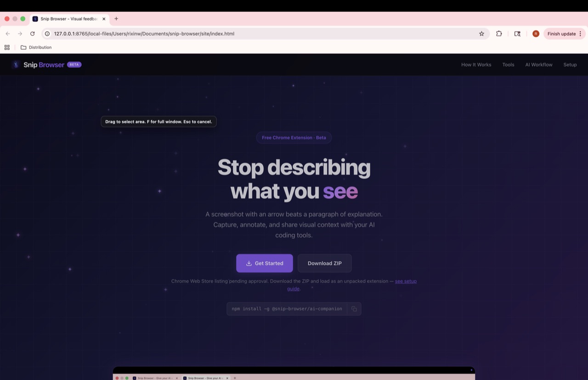Click the Download ZIP button

[x=325, y=263]
